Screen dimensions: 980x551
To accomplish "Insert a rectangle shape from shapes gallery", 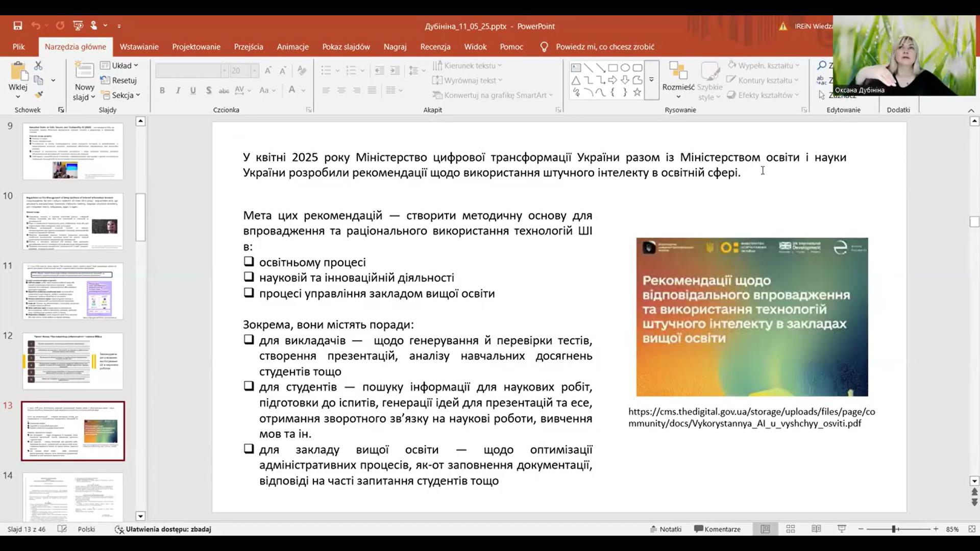I will [x=613, y=67].
